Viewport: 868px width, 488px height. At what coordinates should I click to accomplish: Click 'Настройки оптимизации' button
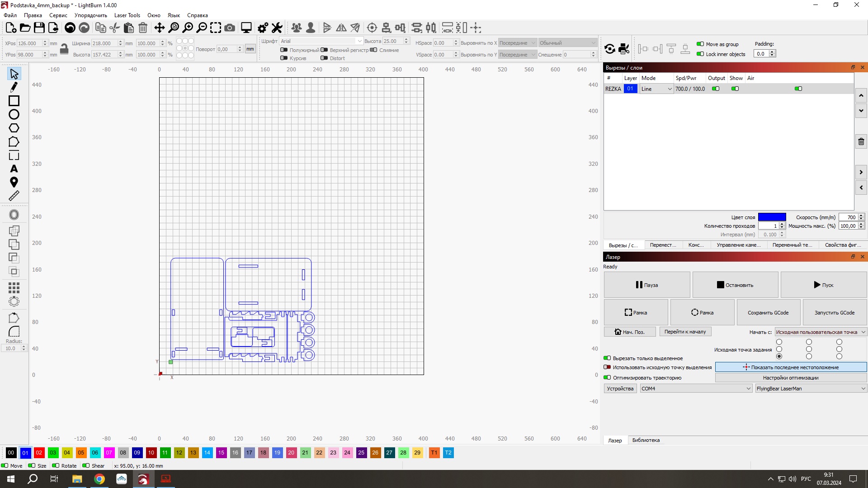tap(791, 378)
